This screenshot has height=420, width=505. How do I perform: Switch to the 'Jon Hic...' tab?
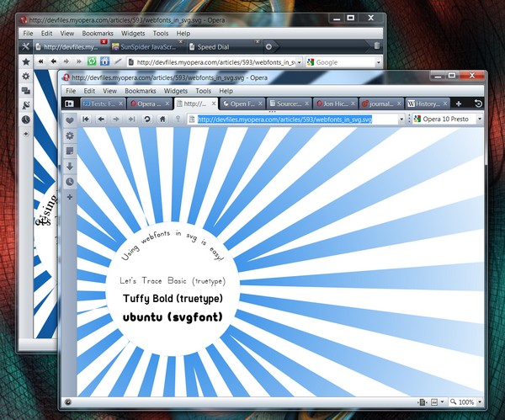click(335, 104)
